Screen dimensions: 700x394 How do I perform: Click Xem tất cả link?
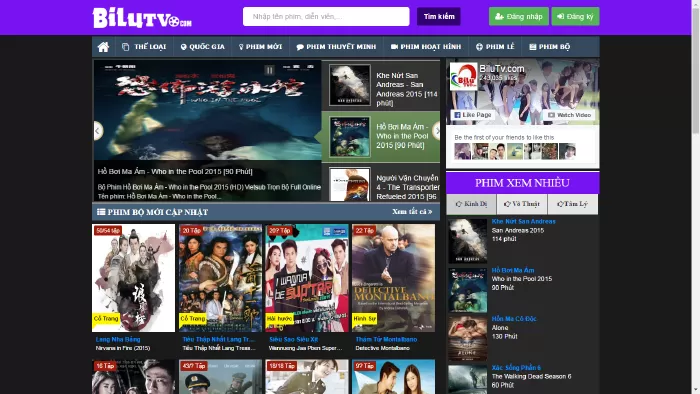click(x=412, y=212)
